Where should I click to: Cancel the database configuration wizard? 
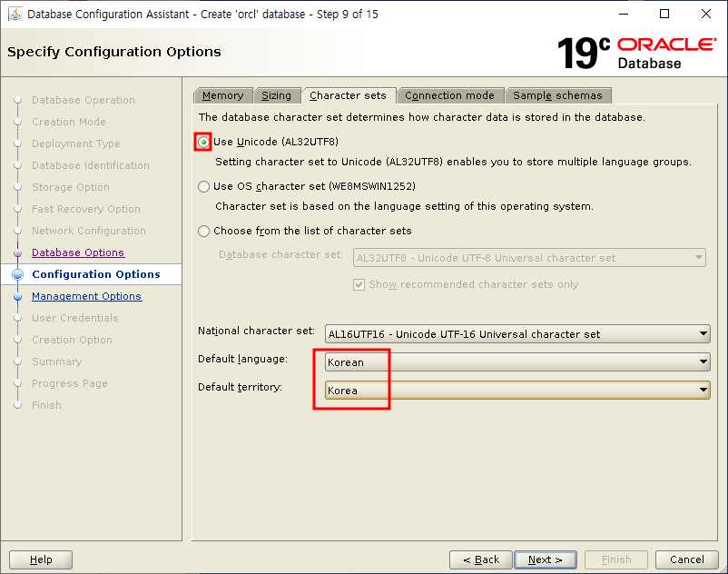pos(686,559)
